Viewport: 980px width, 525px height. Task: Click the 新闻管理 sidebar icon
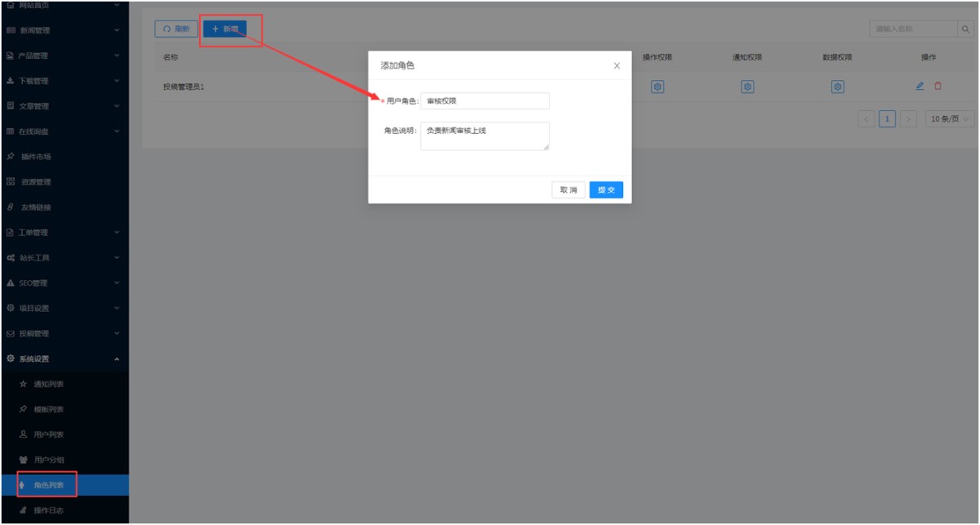[x=11, y=31]
